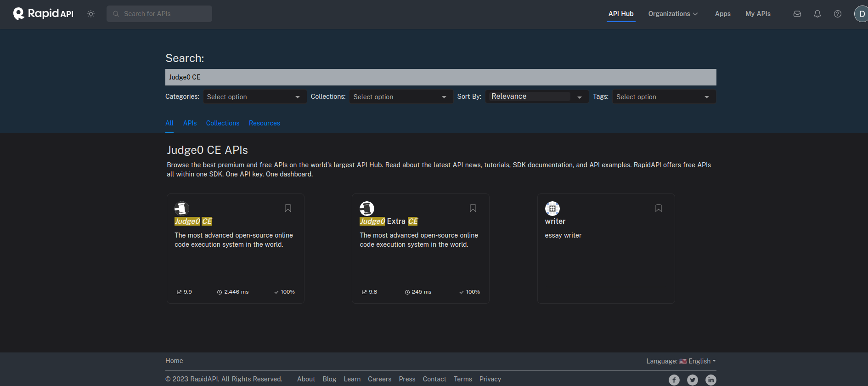Screen dimensions: 868x386
Task: Open the writer API title
Action: click(x=555, y=221)
